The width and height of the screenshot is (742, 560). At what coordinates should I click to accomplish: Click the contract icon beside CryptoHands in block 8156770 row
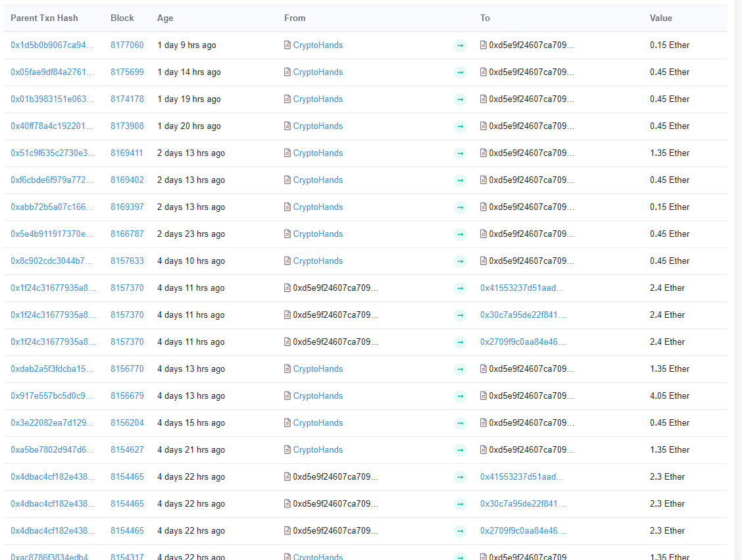click(x=287, y=369)
